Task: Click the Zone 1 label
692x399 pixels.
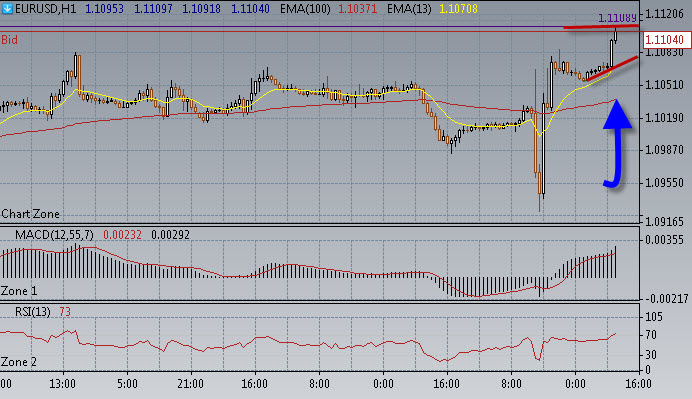Action: click(x=19, y=291)
